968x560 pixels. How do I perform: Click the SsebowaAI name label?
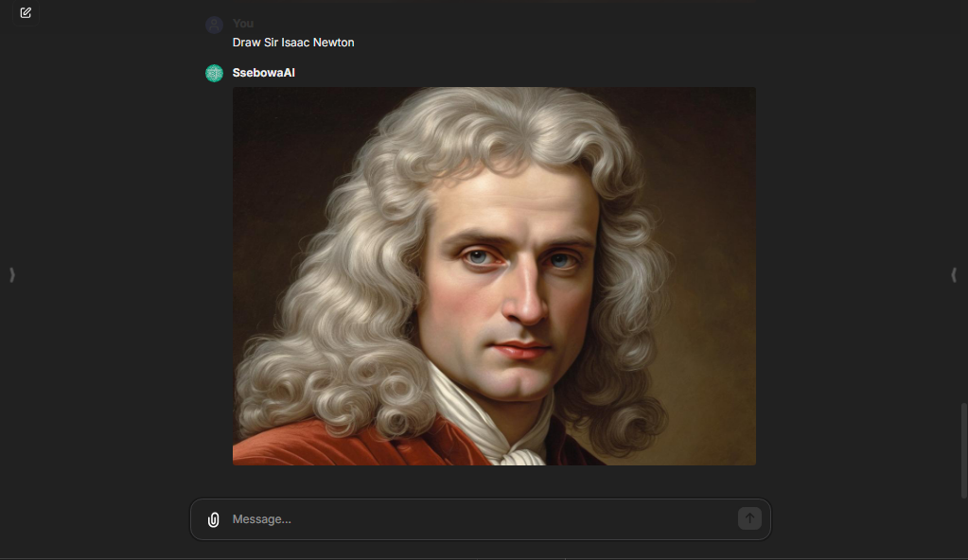click(x=264, y=73)
